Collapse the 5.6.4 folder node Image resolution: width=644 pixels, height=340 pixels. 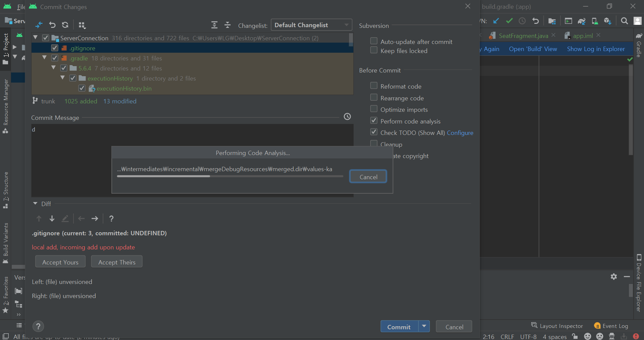54,68
